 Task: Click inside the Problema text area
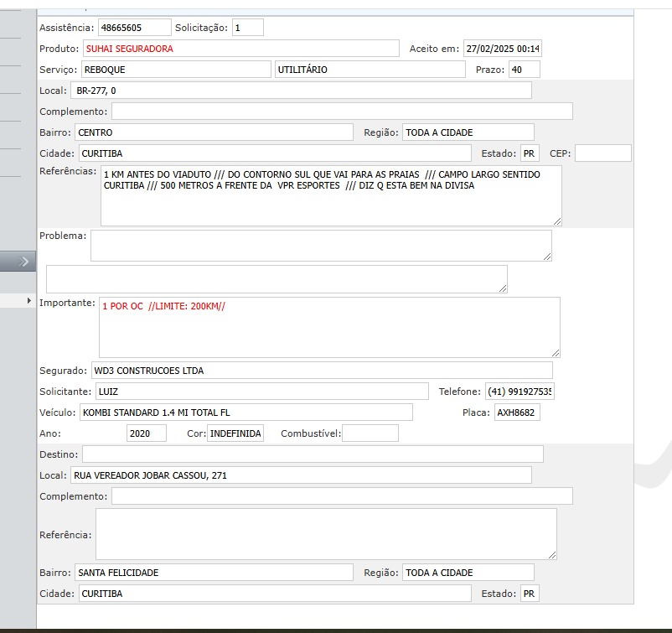321,246
